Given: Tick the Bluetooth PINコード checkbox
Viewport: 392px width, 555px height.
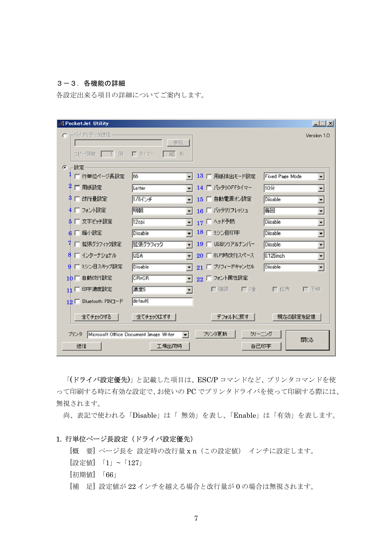Looking at the screenshot, I should 77,301.
